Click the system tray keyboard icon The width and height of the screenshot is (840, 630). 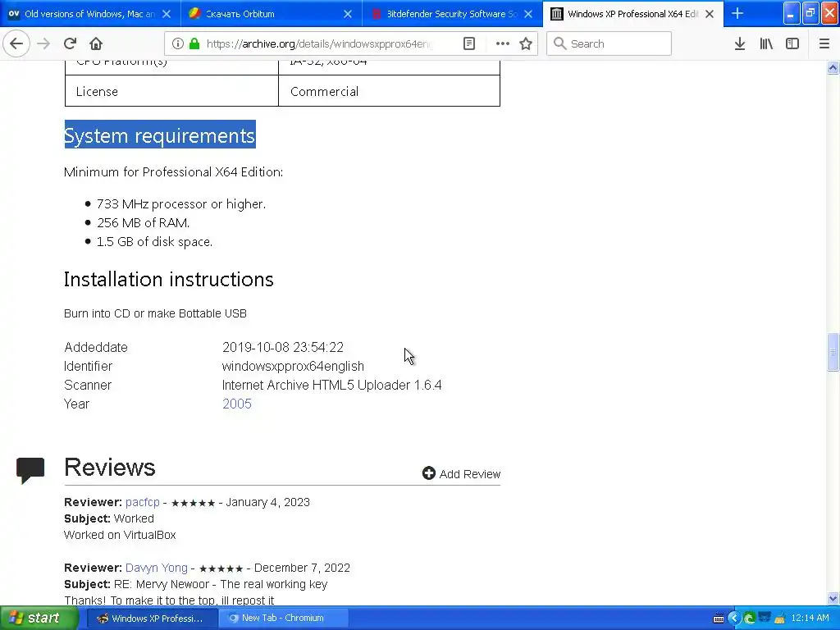point(719,619)
